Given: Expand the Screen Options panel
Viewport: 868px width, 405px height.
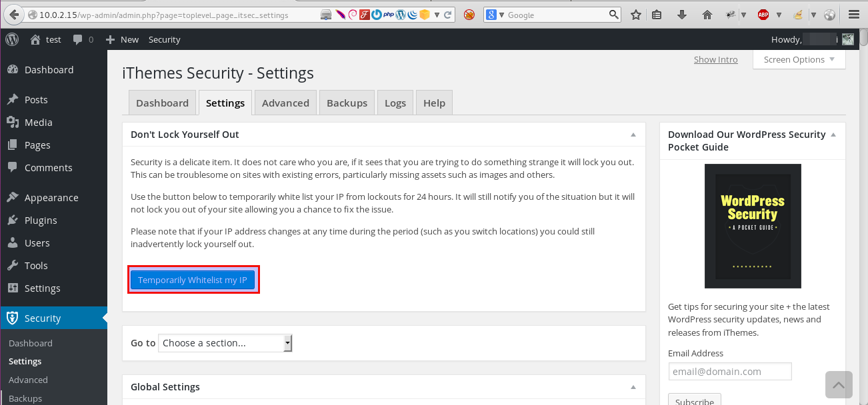Looking at the screenshot, I should point(799,60).
